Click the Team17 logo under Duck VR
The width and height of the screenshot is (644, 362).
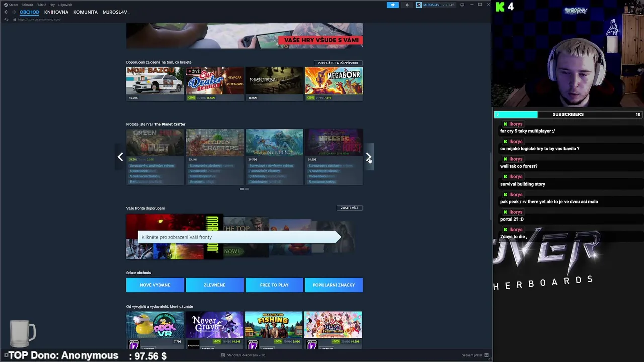(x=134, y=344)
